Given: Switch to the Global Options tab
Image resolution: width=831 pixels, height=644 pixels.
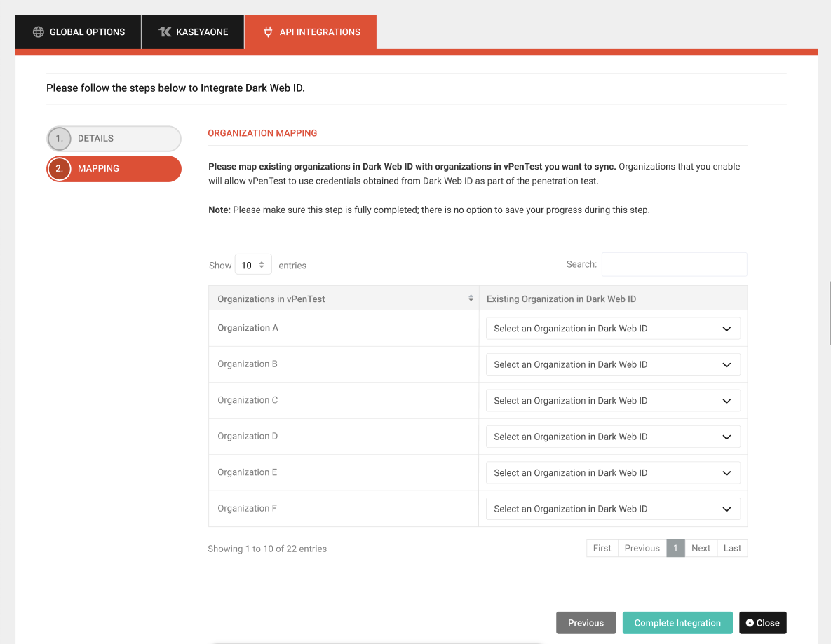Looking at the screenshot, I should tap(78, 32).
